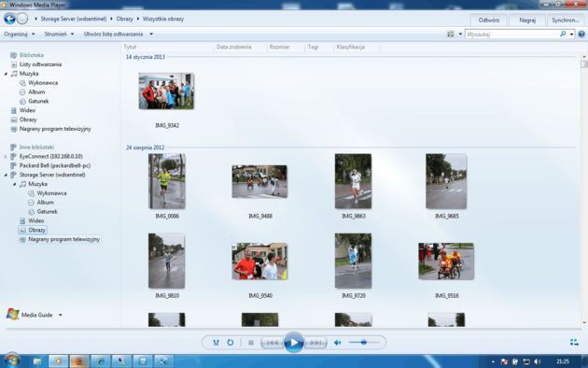Select Packard Bell (packardbell-pc) library

point(55,166)
